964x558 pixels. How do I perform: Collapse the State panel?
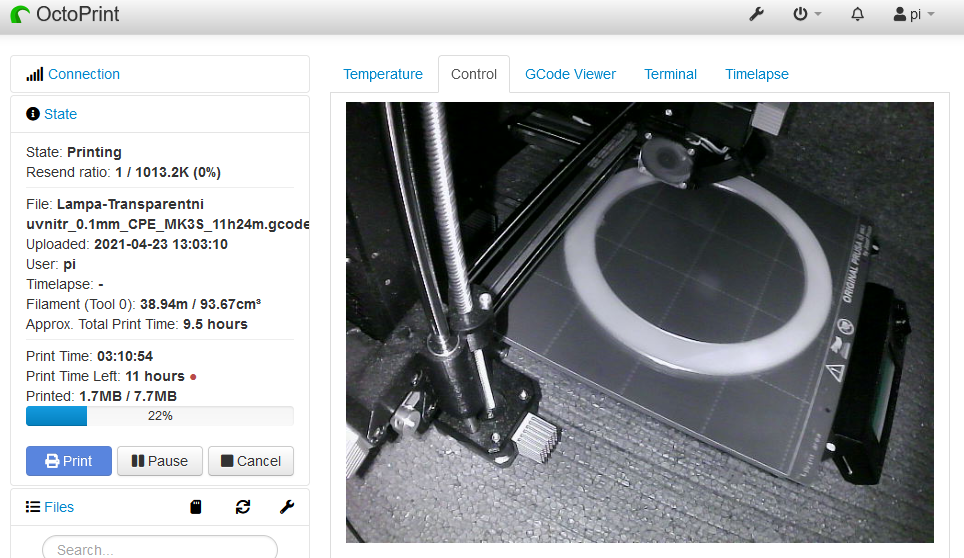[x=60, y=114]
